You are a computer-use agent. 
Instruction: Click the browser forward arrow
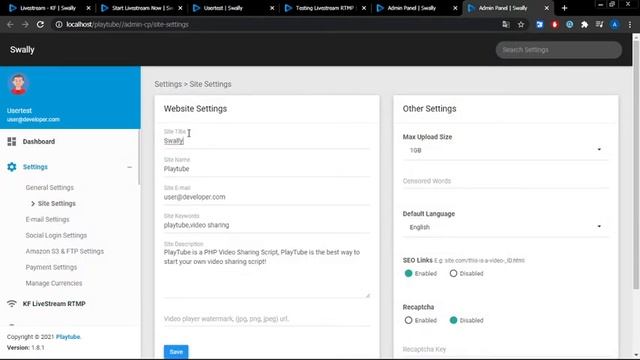tap(25, 24)
